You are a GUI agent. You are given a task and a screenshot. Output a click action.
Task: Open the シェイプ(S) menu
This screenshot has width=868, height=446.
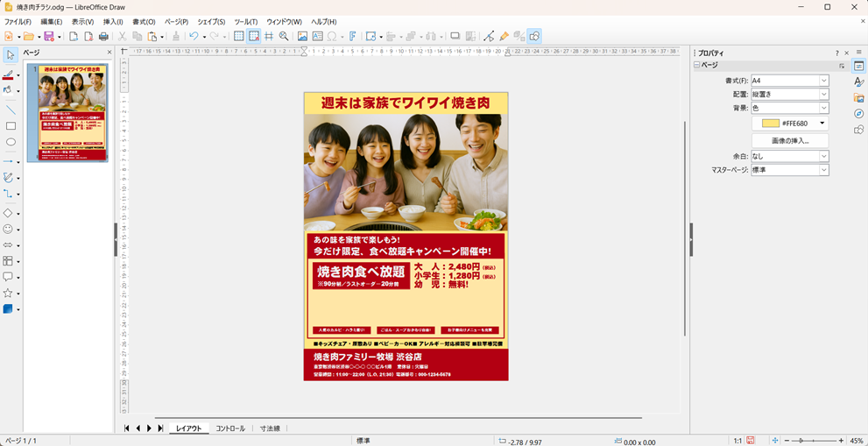tap(211, 22)
